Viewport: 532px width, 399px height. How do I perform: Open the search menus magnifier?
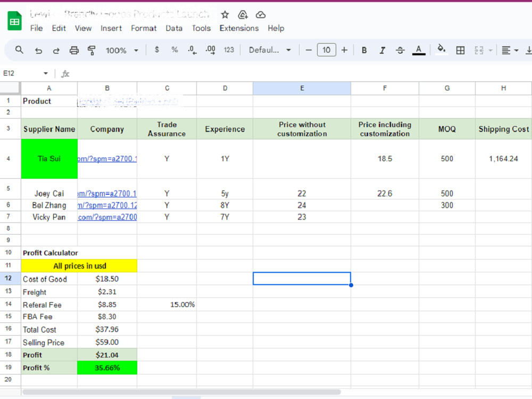19,50
